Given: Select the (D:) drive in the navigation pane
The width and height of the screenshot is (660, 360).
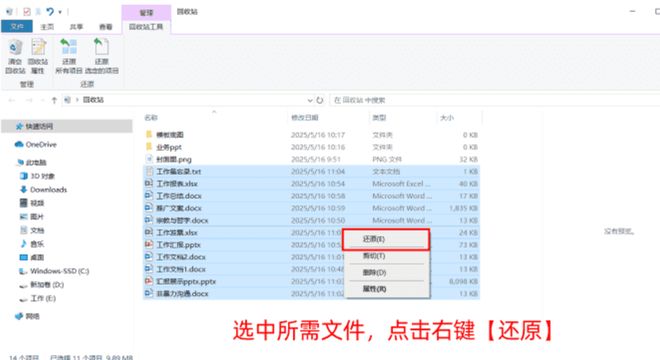Looking at the screenshot, I should (x=47, y=285).
